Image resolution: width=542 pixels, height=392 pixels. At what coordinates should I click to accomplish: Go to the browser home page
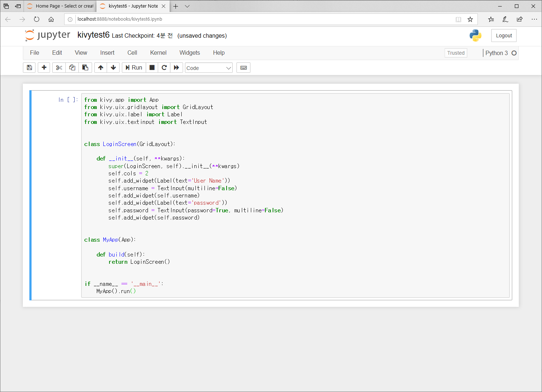coord(51,19)
